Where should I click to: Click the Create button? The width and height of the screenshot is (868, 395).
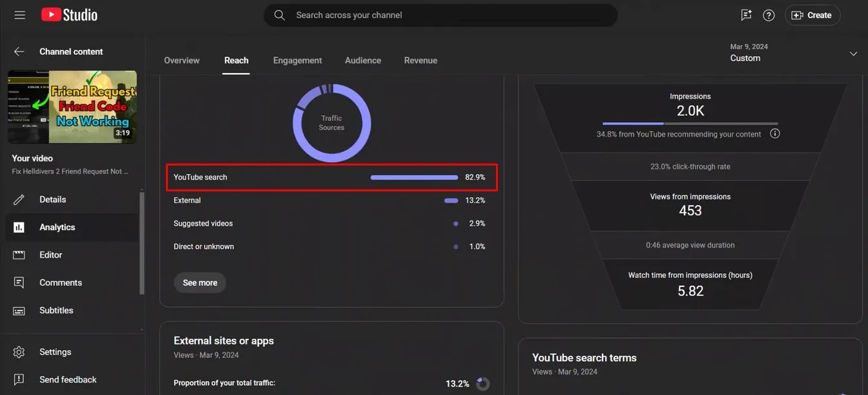(812, 15)
